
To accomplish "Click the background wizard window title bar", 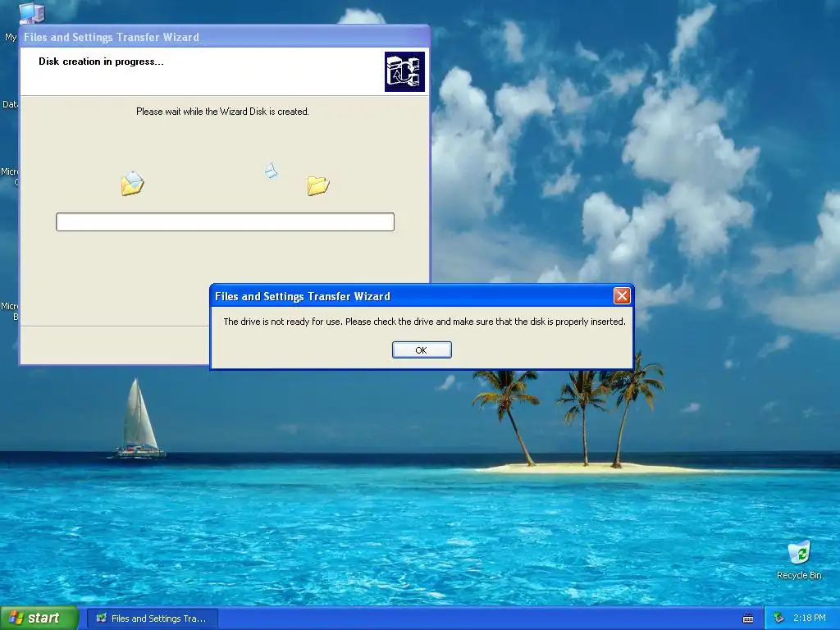I will tap(225, 37).
